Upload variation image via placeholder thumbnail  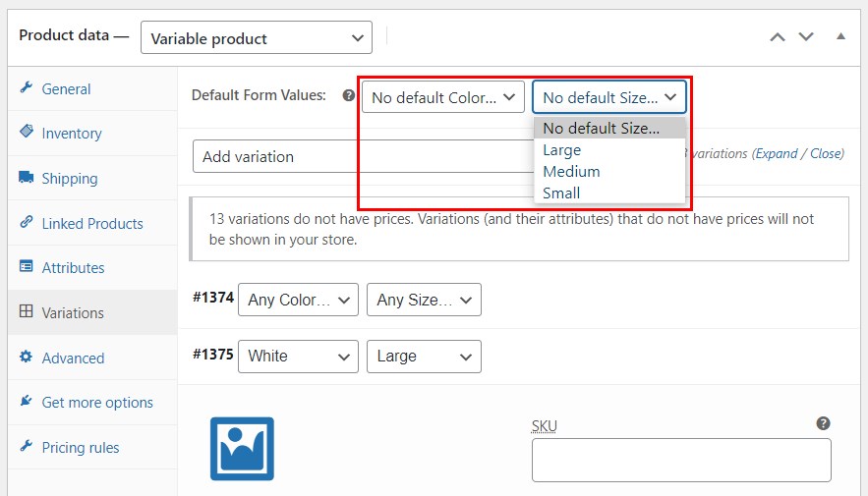[242, 449]
